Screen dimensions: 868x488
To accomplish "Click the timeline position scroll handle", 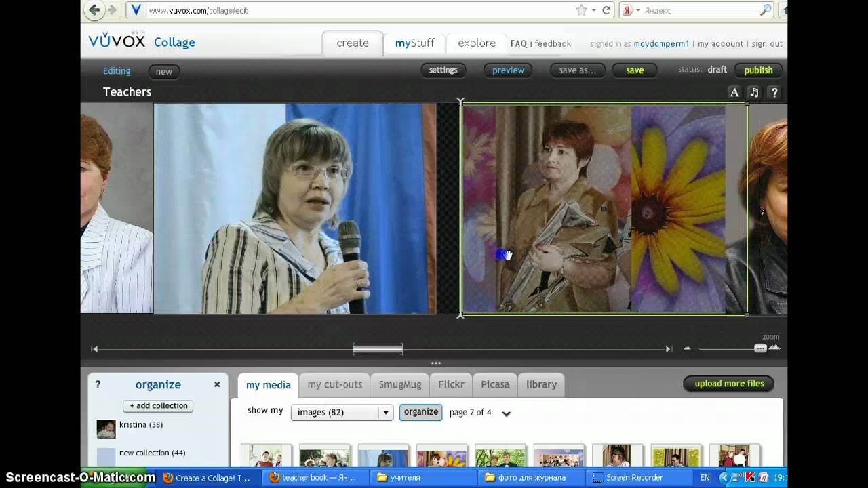I will [x=378, y=349].
